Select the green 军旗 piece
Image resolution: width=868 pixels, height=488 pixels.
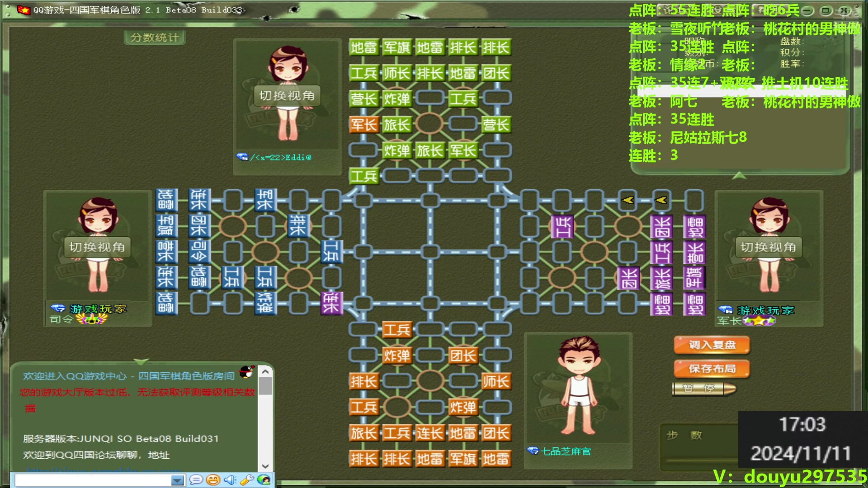[396, 47]
